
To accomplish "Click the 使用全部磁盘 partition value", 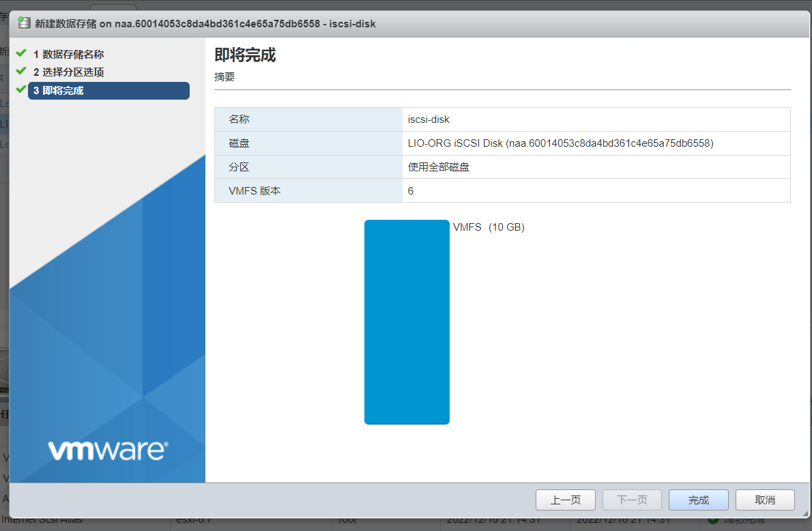I will [x=438, y=167].
